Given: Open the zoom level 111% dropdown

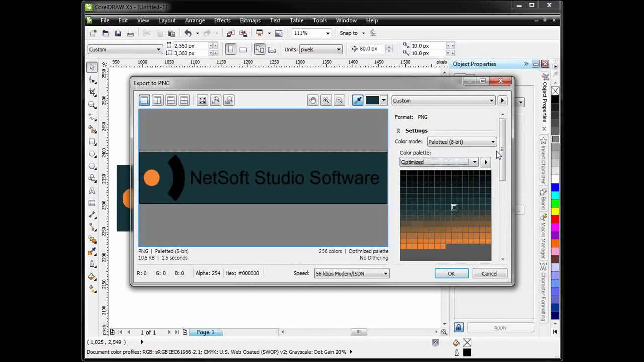Looking at the screenshot, I should pos(328,33).
